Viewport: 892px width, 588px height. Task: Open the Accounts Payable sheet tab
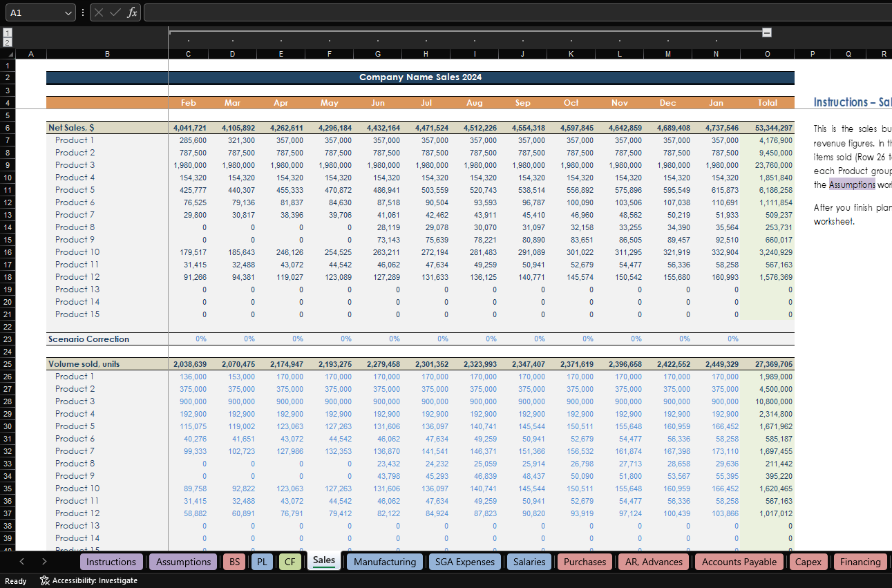[x=739, y=562]
